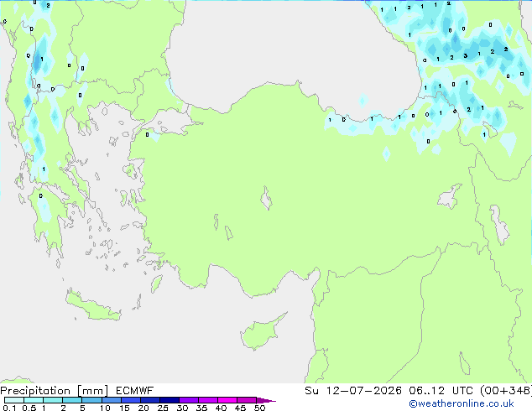This screenshot has height=411, width=532.
Task: Select the 15–20 mm legend swatch
Action: click(x=131, y=400)
